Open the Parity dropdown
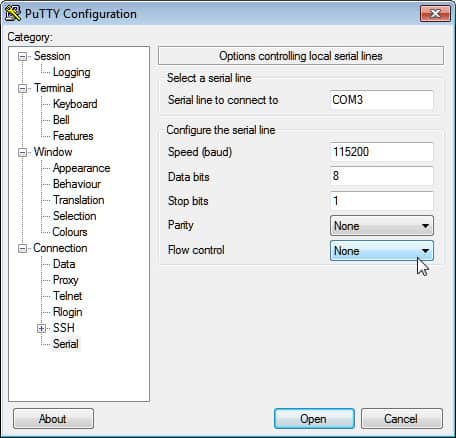The width and height of the screenshot is (456, 438). 382,226
